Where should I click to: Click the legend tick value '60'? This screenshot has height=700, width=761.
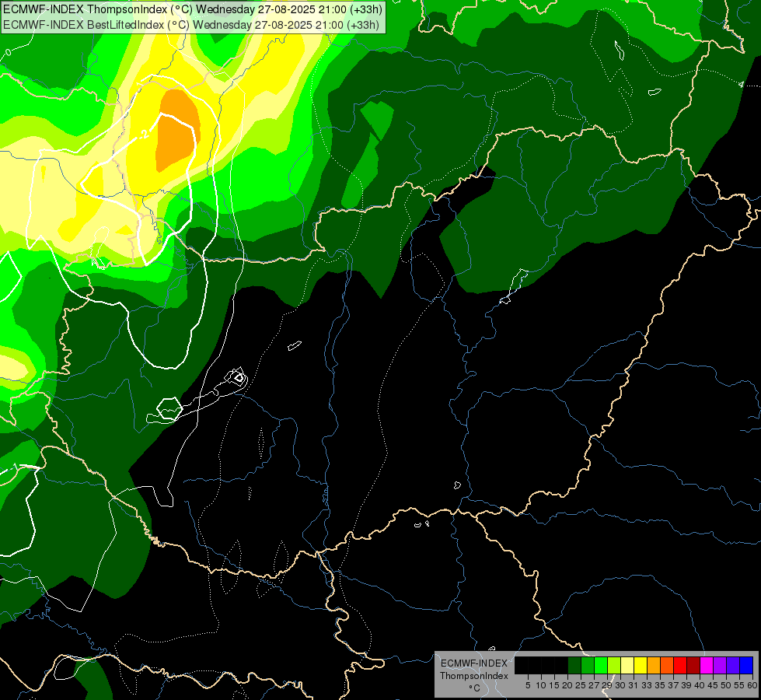click(x=752, y=685)
